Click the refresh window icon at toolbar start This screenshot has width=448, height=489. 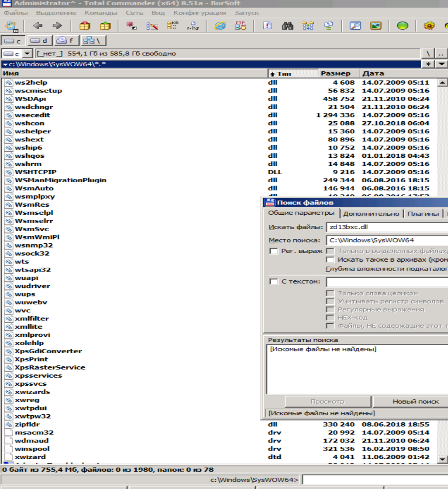(x=11, y=26)
